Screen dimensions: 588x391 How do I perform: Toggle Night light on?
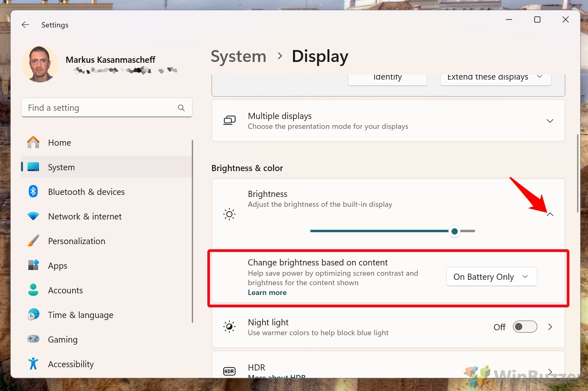[525, 327]
